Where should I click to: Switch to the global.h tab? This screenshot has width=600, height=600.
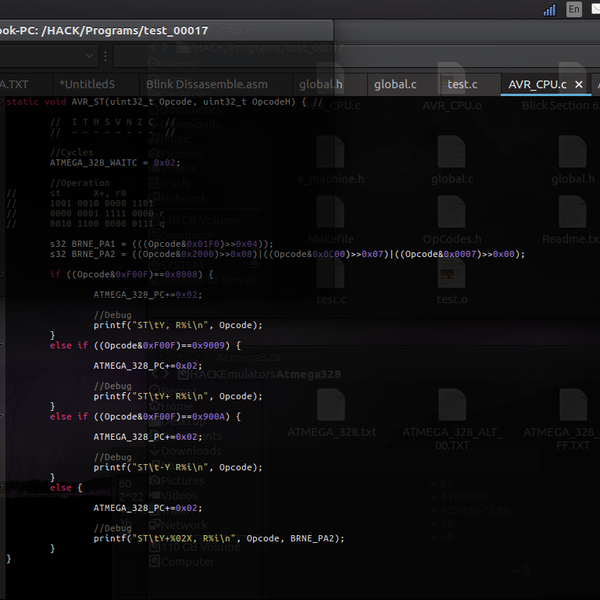[x=320, y=85]
